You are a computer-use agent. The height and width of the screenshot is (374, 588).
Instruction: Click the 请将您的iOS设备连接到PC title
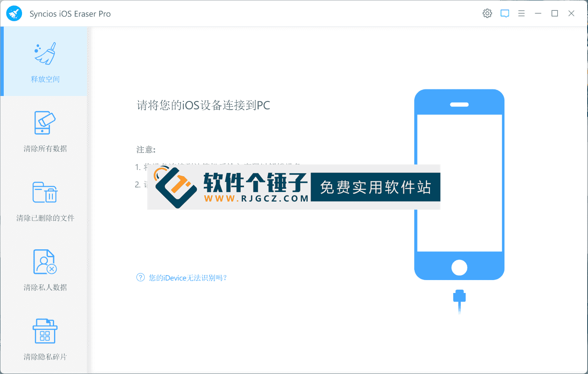(x=203, y=105)
